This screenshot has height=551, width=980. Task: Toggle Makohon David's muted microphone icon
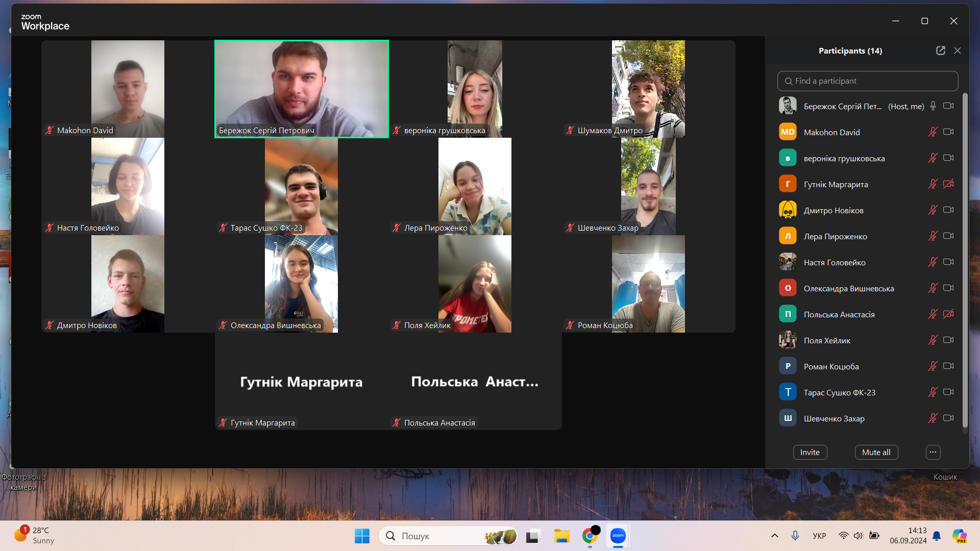(x=933, y=132)
